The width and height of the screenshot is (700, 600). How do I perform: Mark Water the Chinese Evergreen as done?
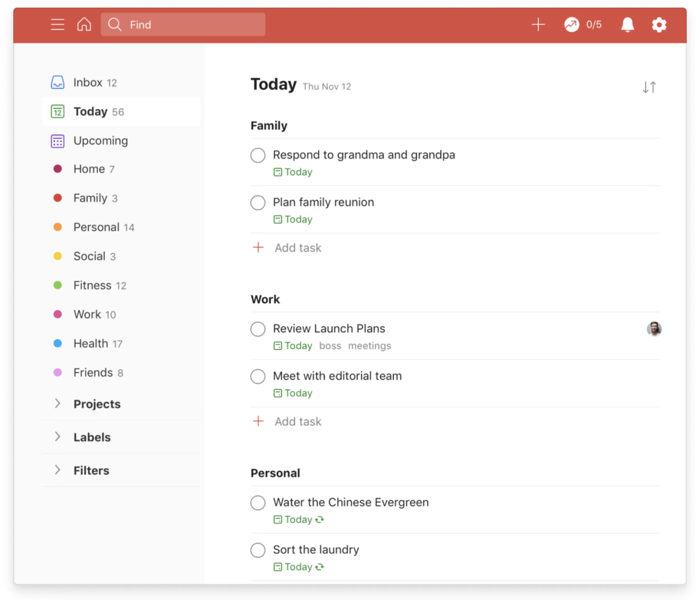click(257, 502)
